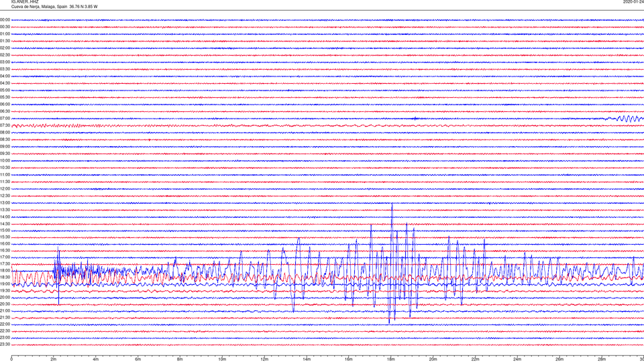Image resolution: width=644 pixels, height=362 pixels.
Task: Select the 06:00 time label
Action: click(5, 105)
